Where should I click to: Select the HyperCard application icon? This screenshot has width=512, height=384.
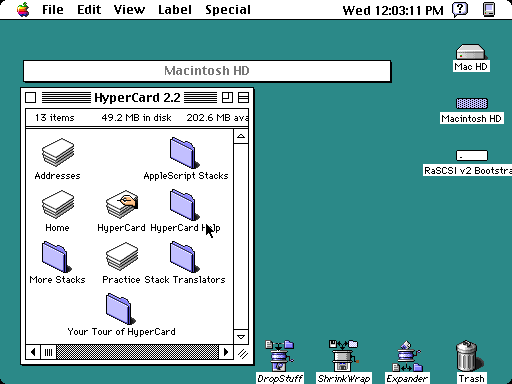point(122,204)
